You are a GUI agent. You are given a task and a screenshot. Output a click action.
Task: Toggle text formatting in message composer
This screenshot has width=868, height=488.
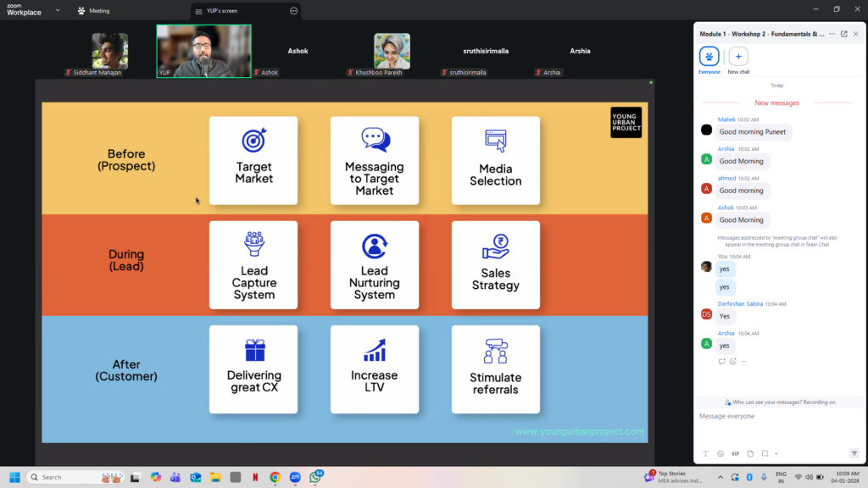705,453
